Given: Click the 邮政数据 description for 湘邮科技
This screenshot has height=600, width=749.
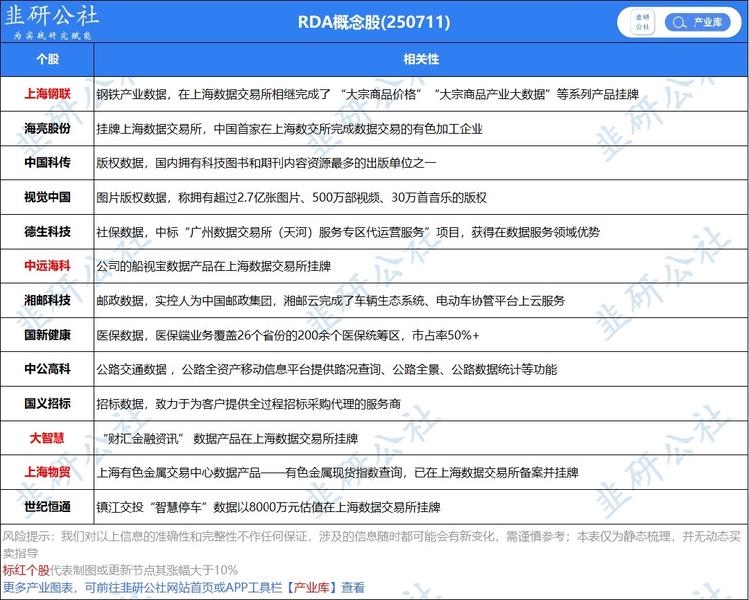Looking at the screenshot, I should tap(331, 300).
